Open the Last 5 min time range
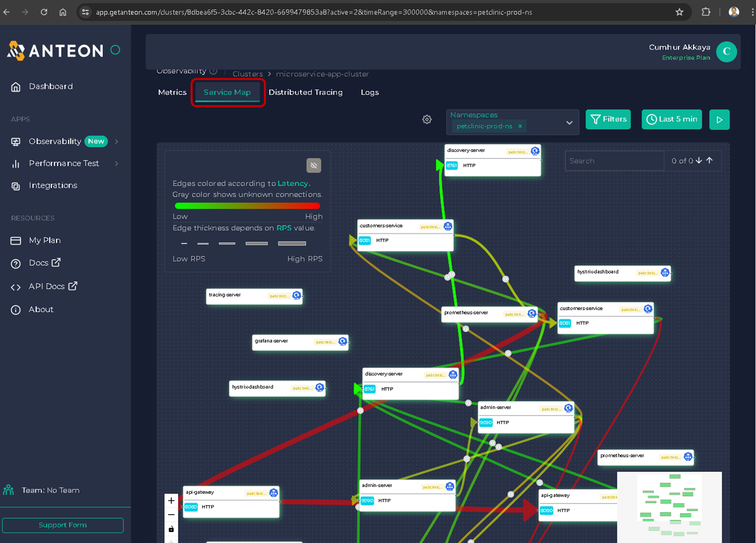Viewport: 756px width, 543px height. pyautogui.click(x=672, y=119)
